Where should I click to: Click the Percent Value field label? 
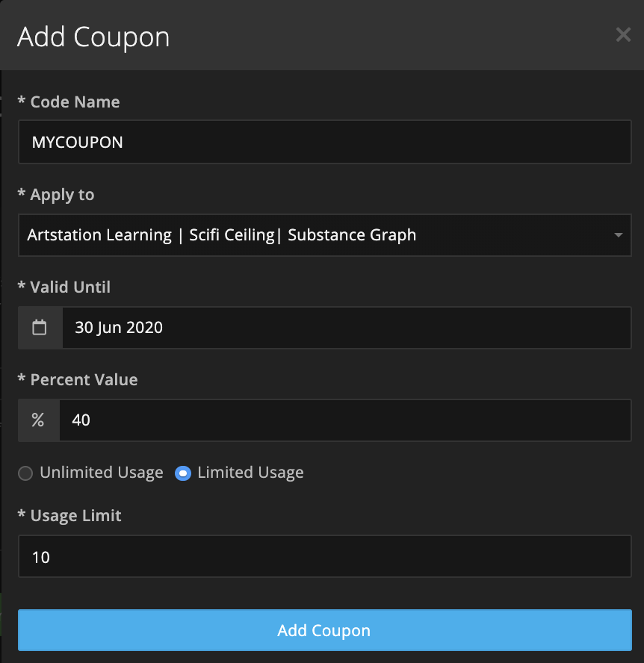78,380
